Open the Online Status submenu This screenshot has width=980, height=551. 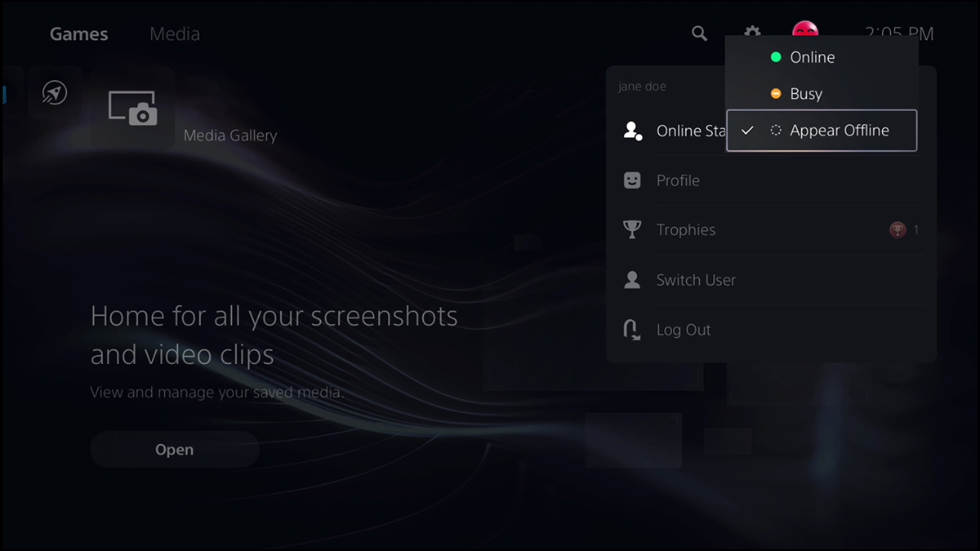[690, 130]
